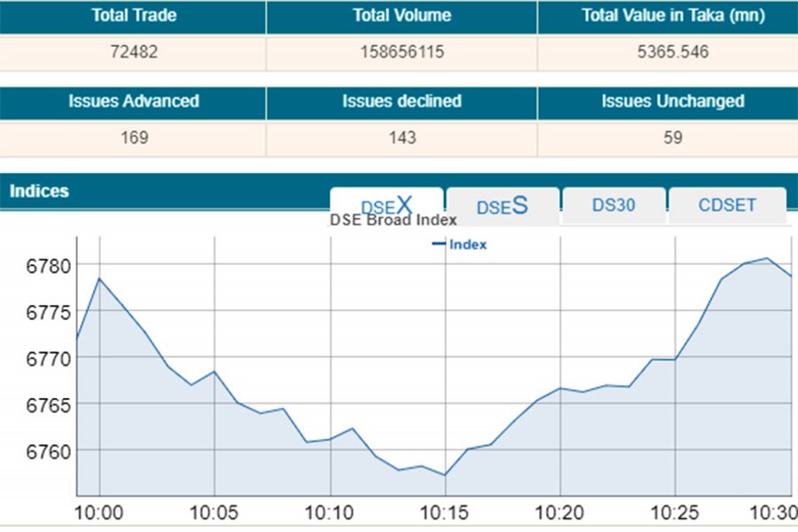Show the CDSET index chart tab
Viewport: 798px width, 532px height.
point(727,205)
